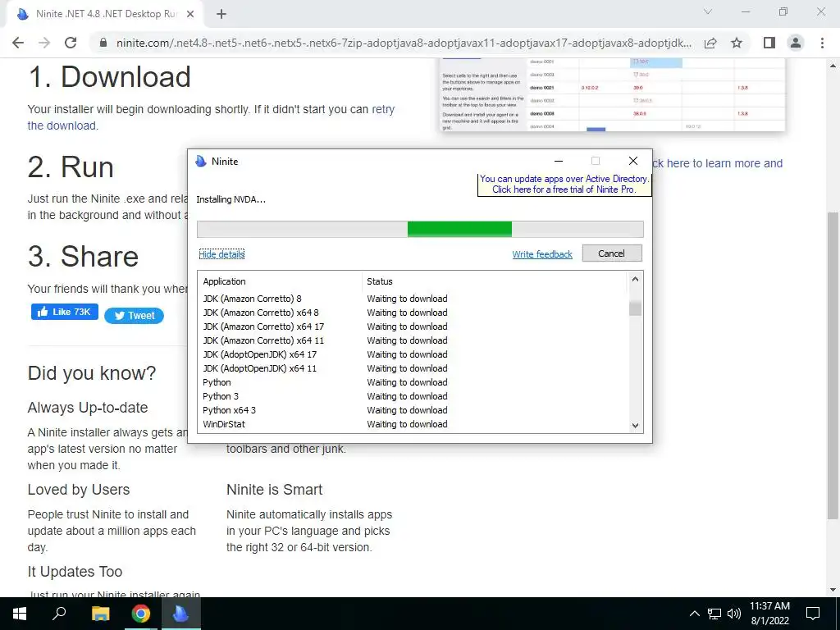Click the browser page scrollbar thumb
Viewport: 840px width, 630px height.
tap(833, 365)
